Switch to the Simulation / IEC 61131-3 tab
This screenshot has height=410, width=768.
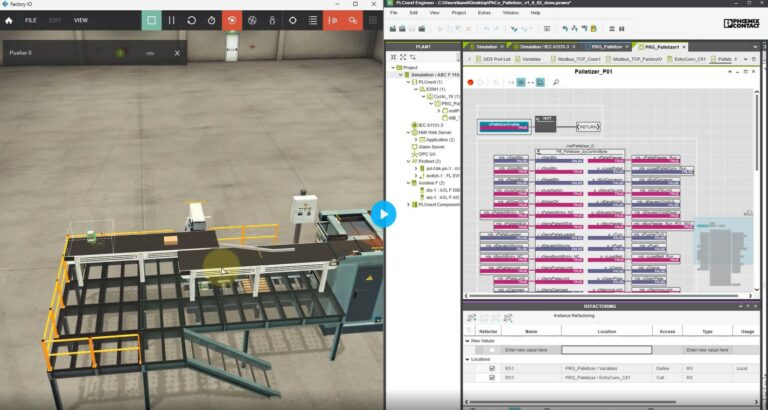544,47
